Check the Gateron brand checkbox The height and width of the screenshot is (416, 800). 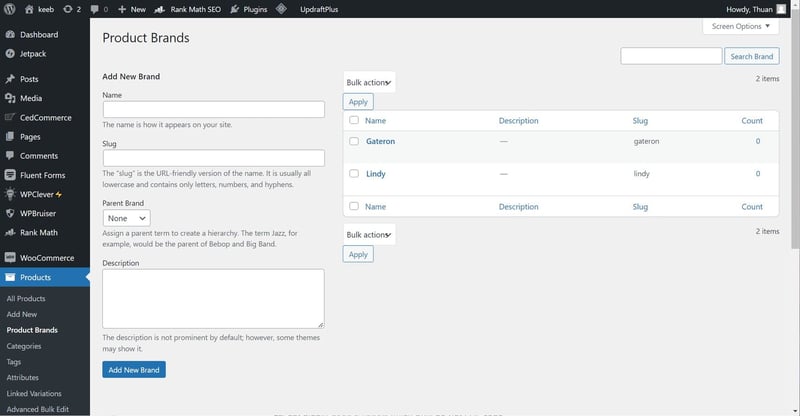[354, 142]
